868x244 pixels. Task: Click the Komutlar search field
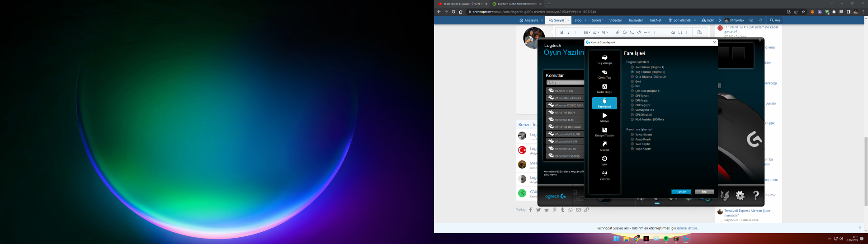pos(565,83)
